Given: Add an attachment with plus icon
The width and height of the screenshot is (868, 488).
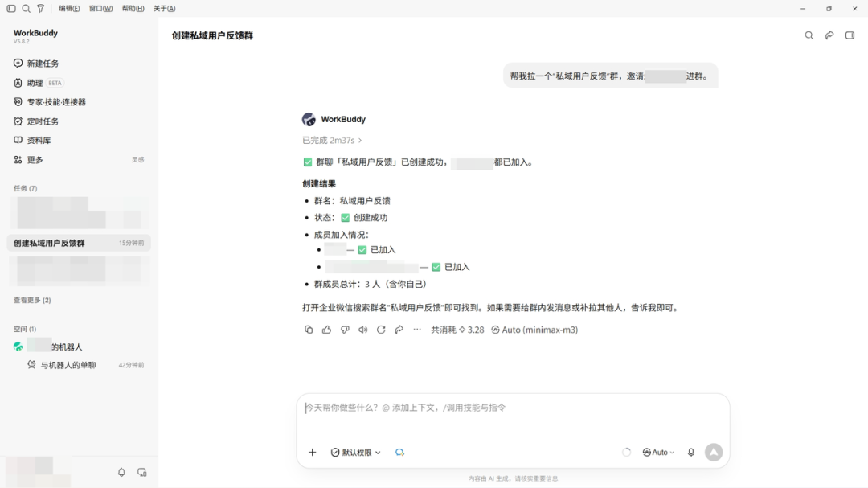Looking at the screenshot, I should point(312,453).
